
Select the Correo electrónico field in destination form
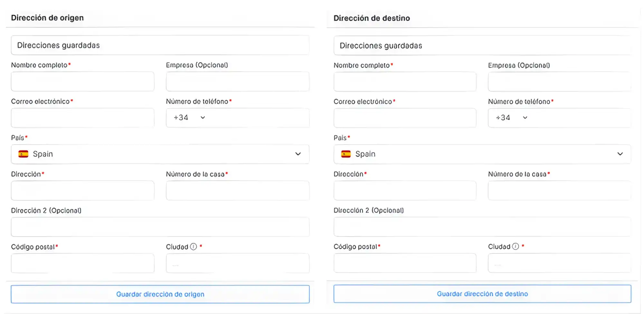405,118
